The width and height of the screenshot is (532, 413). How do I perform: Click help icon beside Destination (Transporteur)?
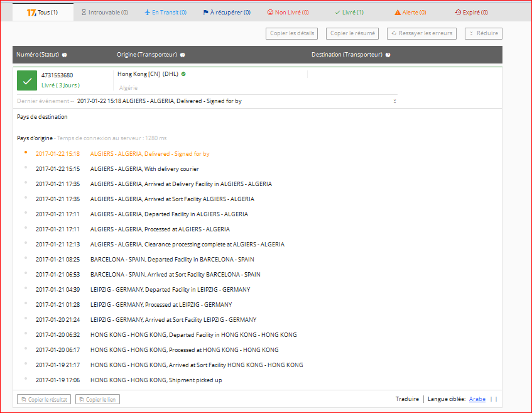click(x=388, y=55)
